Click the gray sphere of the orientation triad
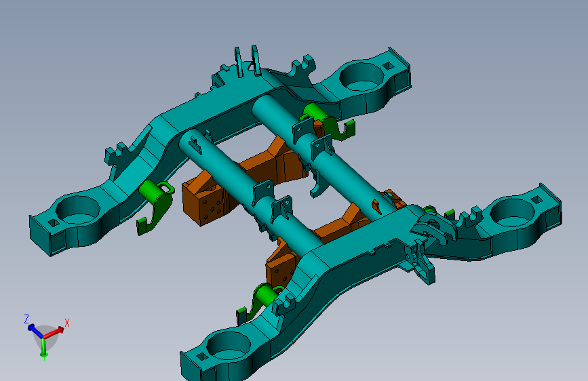The height and width of the screenshot is (381, 588). (x=45, y=338)
